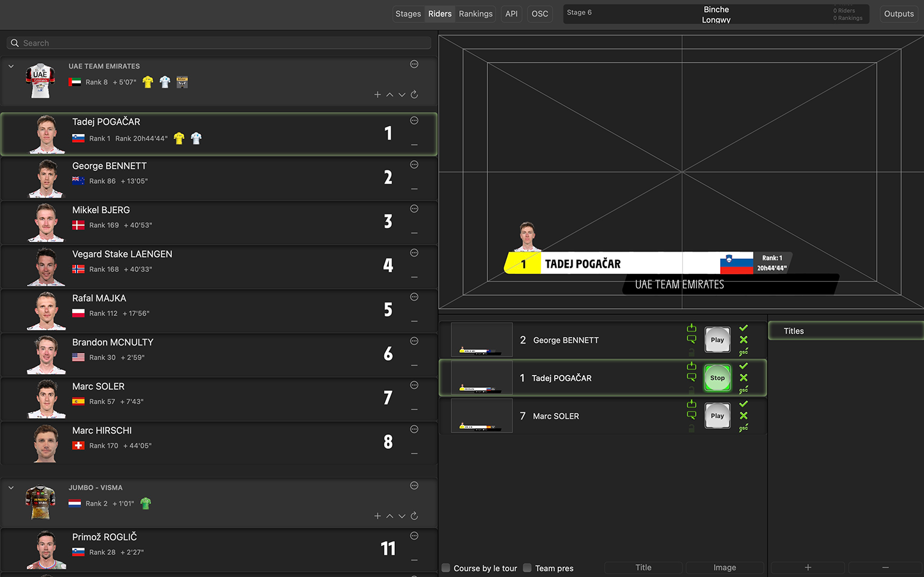Click the Image button at bottom

coord(725,568)
